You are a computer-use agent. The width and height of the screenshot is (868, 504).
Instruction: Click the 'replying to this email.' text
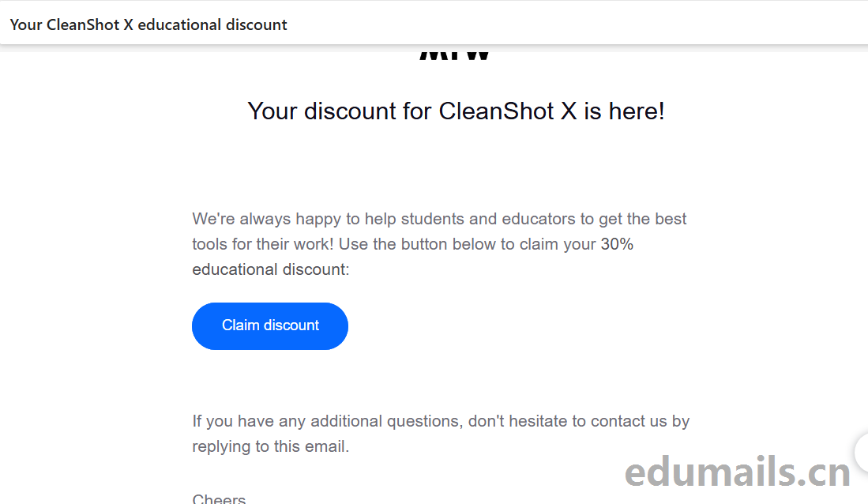coord(271,446)
